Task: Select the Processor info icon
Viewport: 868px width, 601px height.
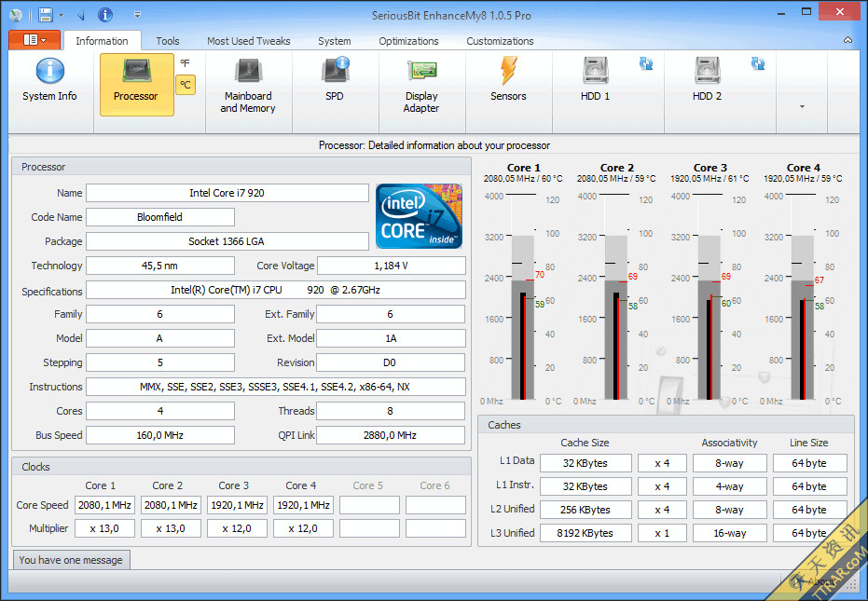Action: pyautogui.click(x=136, y=82)
